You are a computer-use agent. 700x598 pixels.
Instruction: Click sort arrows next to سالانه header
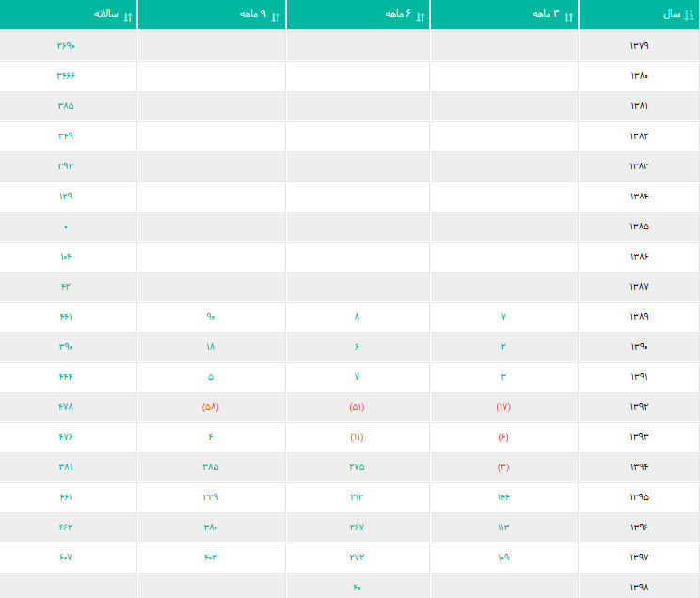[128, 18]
